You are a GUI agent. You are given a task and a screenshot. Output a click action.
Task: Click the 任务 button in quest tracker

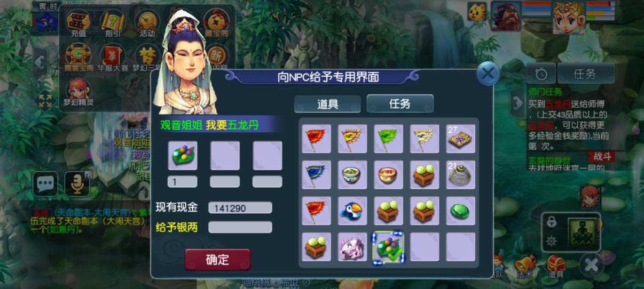tap(586, 74)
